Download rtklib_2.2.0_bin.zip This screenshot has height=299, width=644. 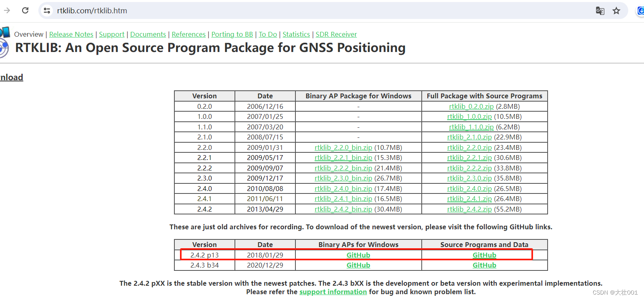(343, 147)
